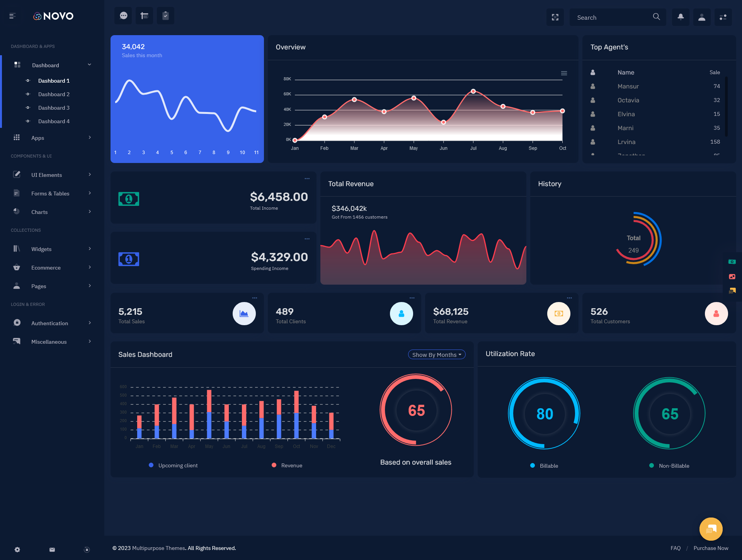Click the red 65 overall sales gauge
The height and width of the screenshot is (560, 742).
416,410
